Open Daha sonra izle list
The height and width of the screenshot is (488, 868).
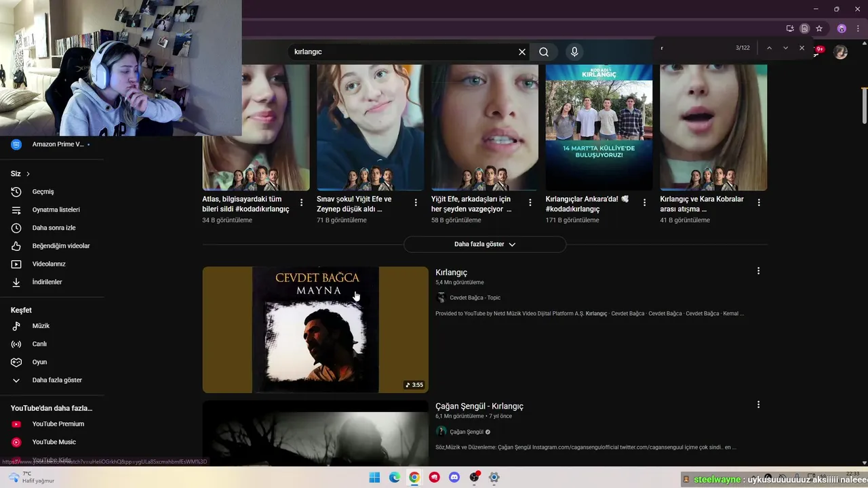click(x=52, y=228)
